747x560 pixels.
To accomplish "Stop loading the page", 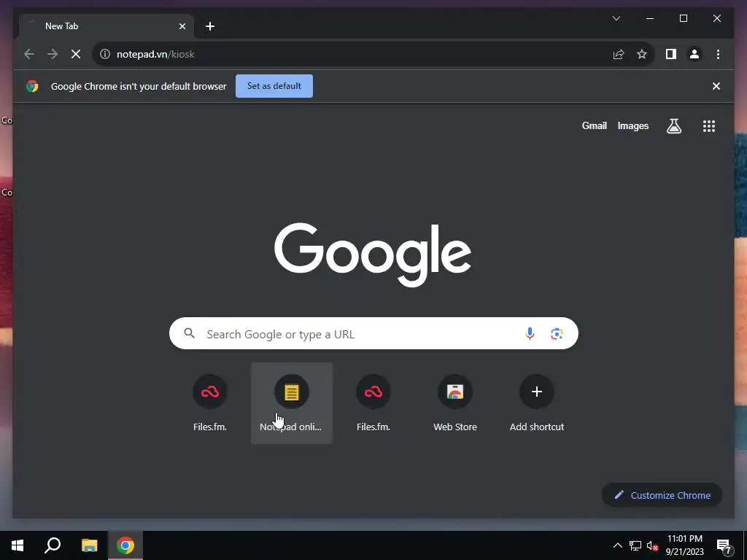I will pos(76,54).
